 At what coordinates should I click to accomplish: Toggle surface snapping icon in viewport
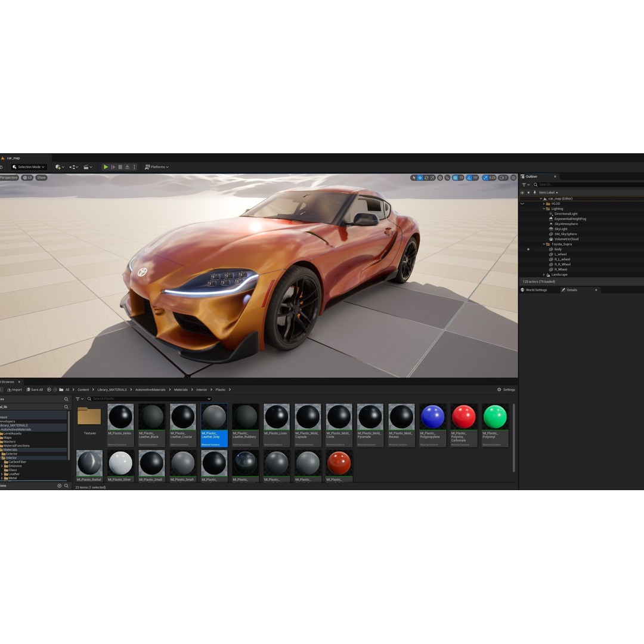[447, 178]
